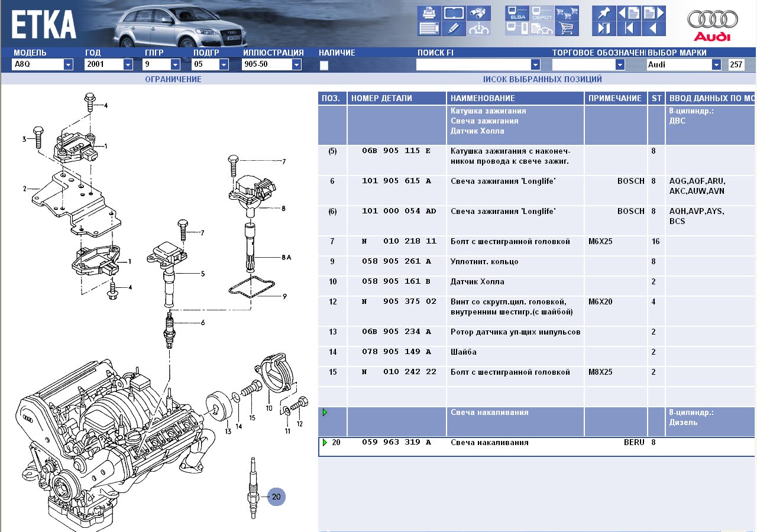Switch to the ОГРАНИЧЕНИЕ tab

point(173,79)
